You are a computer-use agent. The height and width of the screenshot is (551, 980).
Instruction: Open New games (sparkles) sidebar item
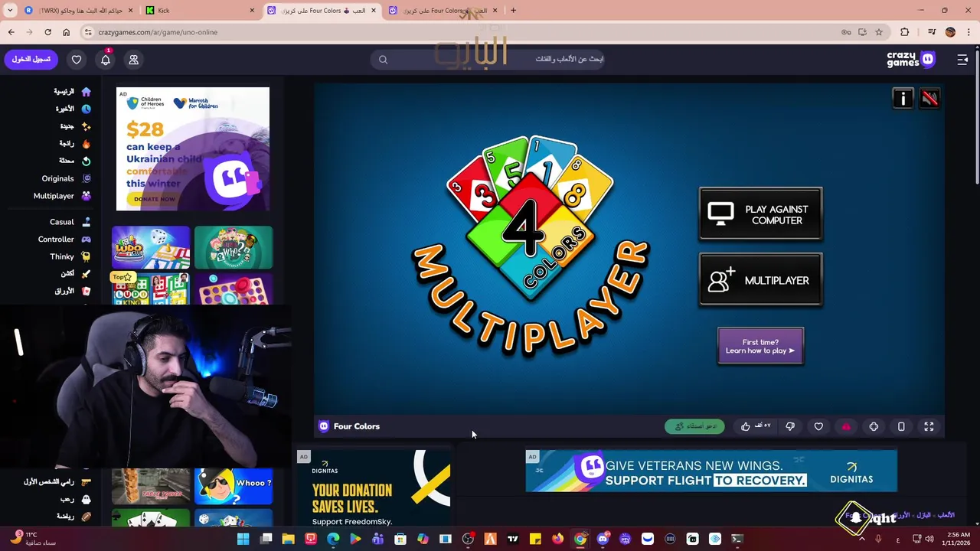point(76,126)
